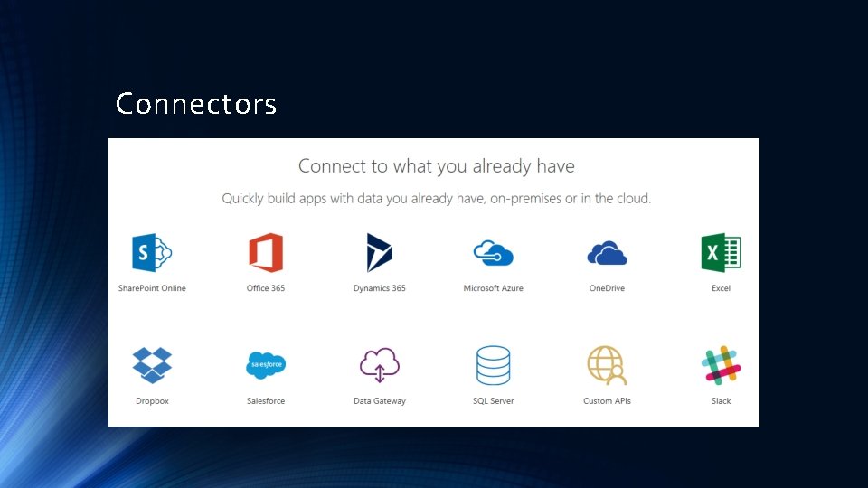Click the Salesforce cloud icon
The image size is (868, 488).
tap(266, 365)
